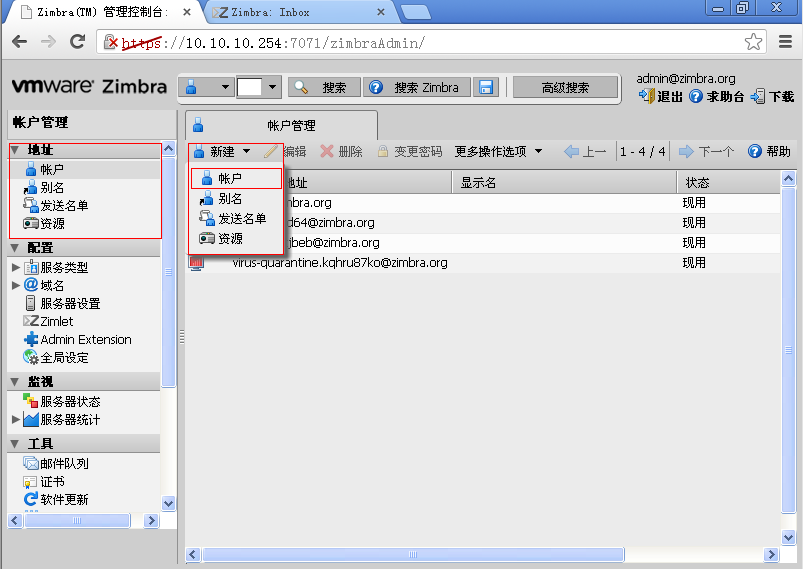Viewport: 804px width, 569px height.
Task: Open 帮助 help in toolbar
Action: (x=769, y=151)
